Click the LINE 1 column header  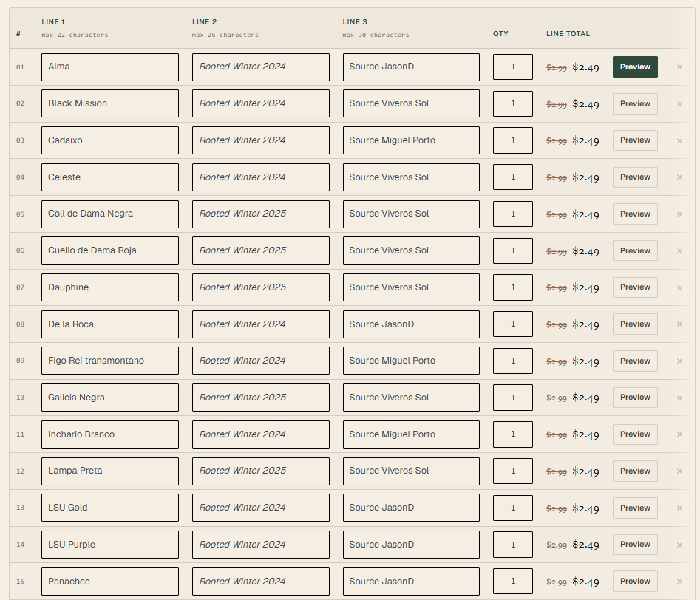point(53,22)
